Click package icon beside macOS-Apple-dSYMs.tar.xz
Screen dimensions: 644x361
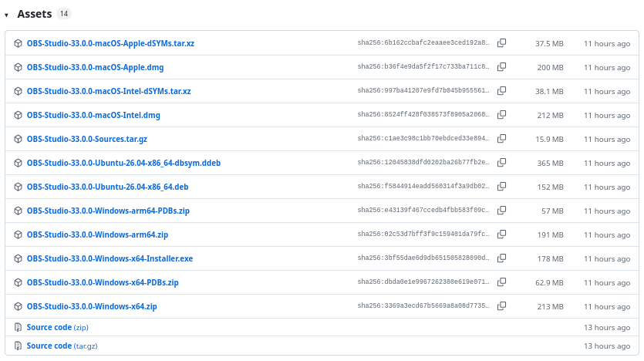point(18,43)
